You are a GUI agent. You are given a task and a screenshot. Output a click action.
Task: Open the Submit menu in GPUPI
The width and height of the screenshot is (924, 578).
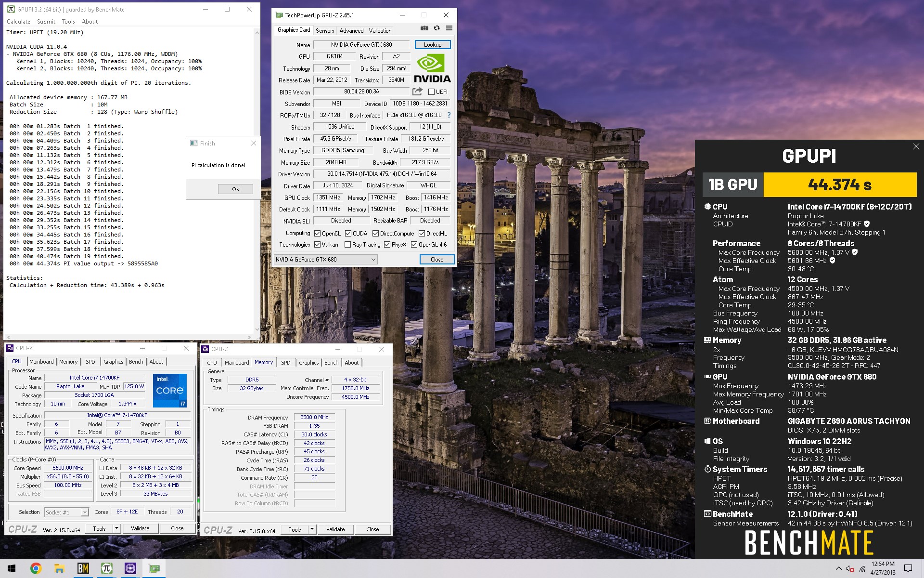pyautogui.click(x=46, y=22)
